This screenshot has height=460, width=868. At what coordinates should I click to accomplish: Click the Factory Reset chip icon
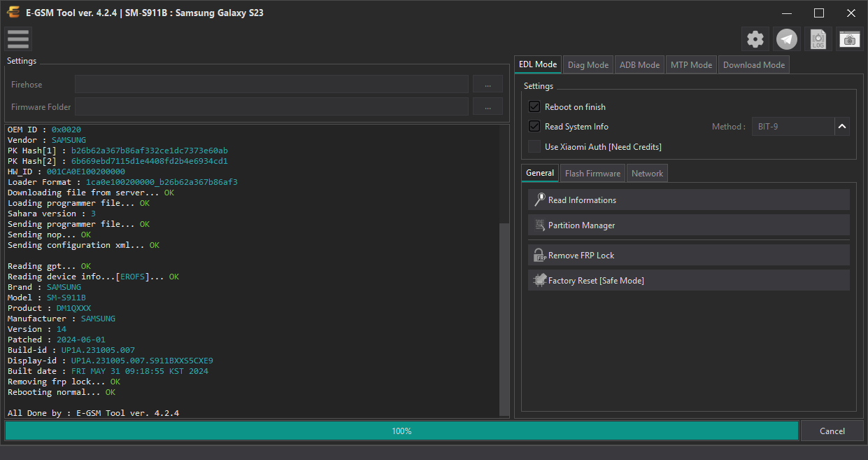[x=539, y=280]
